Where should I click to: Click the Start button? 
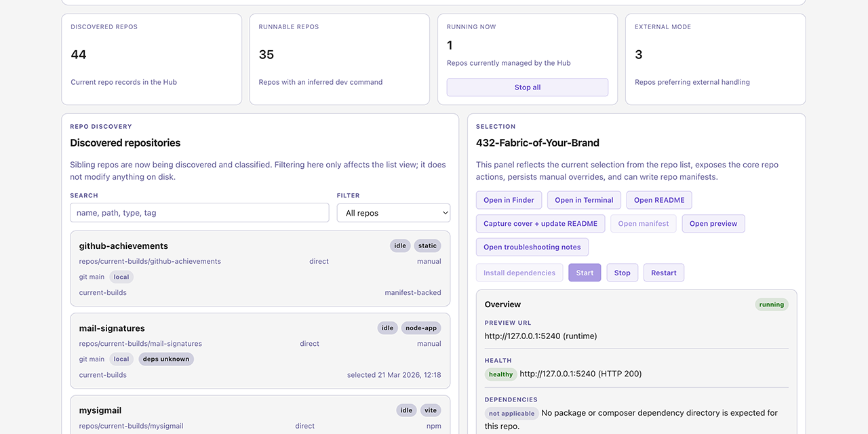pos(585,273)
